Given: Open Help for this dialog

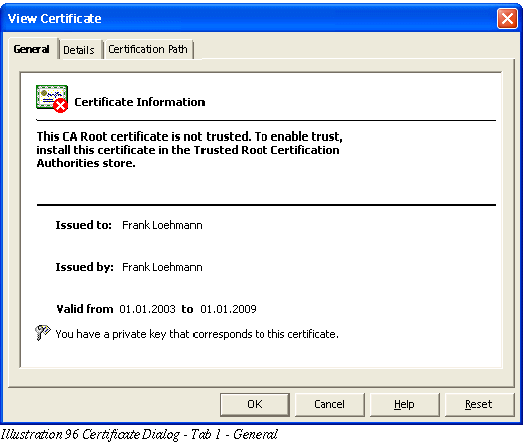Looking at the screenshot, I should click(404, 404).
